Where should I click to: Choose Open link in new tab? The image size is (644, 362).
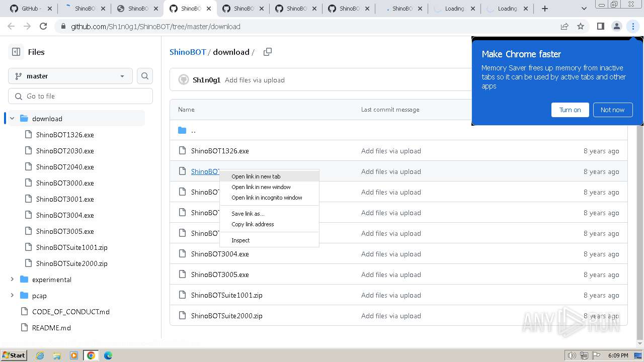(x=270, y=176)
